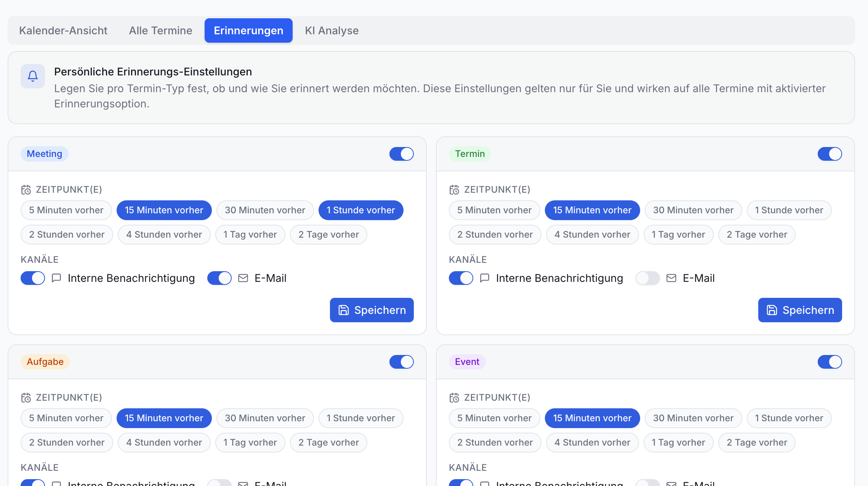Viewport: 868px width, 486px height.
Task: Click the bell icon beside Persönliche Erinnerungs-Einstellungen
Action: 33,76
